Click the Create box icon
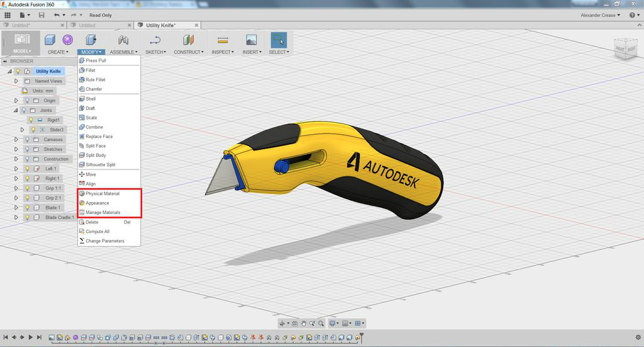 point(50,40)
